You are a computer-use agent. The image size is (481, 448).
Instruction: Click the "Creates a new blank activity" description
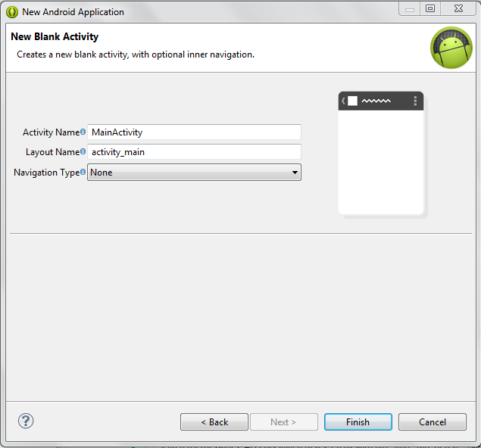136,54
